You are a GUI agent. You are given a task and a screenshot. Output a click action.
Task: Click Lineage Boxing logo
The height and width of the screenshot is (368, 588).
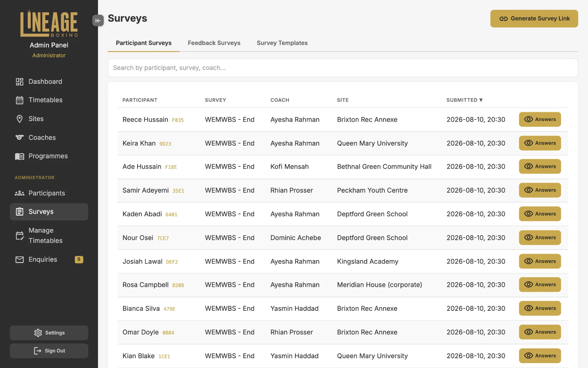(49, 24)
